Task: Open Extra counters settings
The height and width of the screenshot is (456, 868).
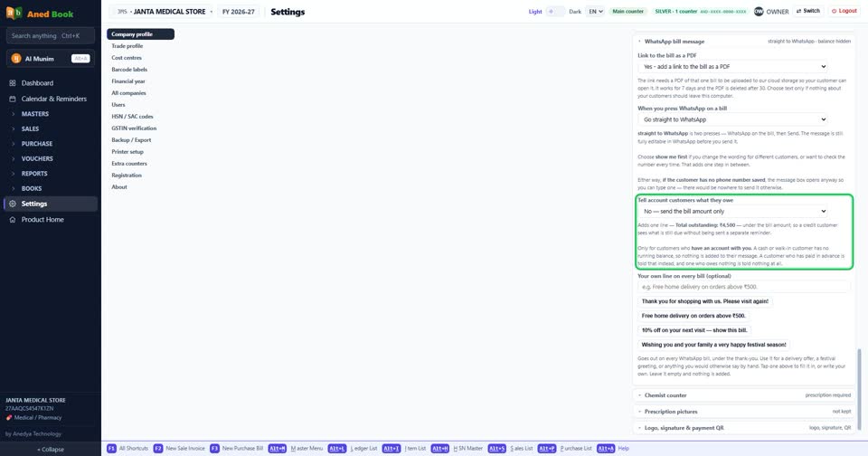Action: (141, 164)
